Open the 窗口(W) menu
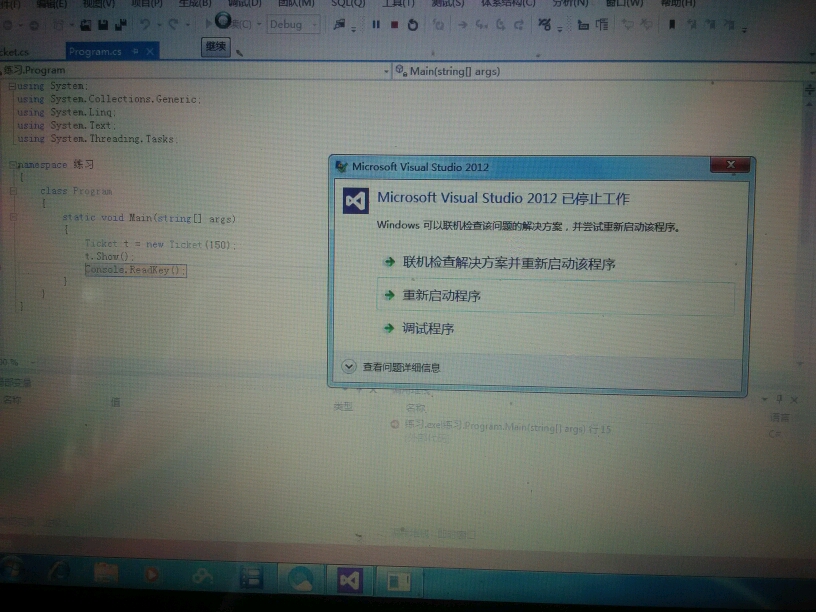Screen dimensions: 816x612 pos(624,4)
